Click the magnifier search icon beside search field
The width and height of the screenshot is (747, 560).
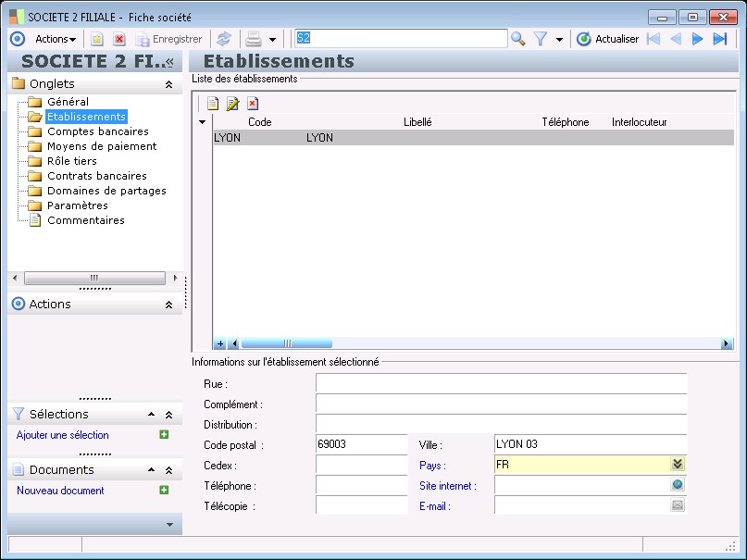[517, 39]
